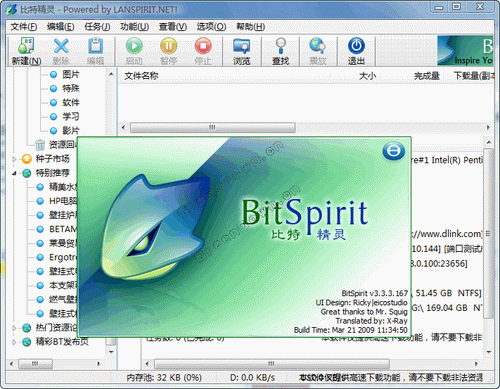Click the 文件名称 column header
Screen dimensions: 500x389
(x=141, y=76)
